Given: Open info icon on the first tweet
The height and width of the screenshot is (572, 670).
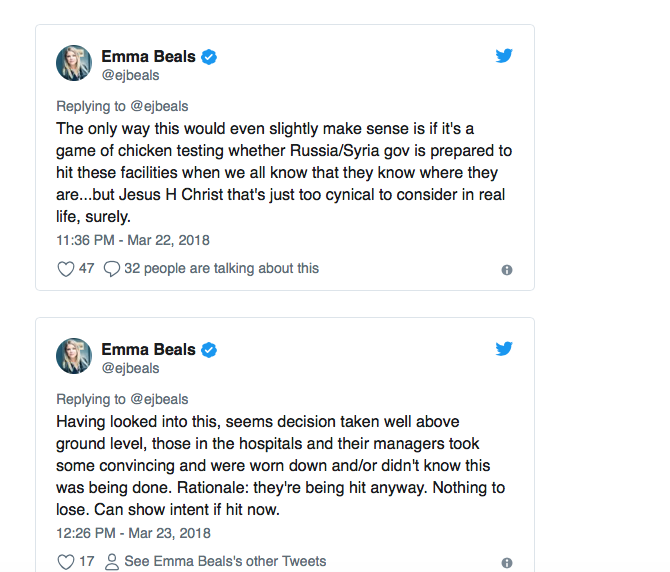Looking at the screenshot, I should tap(507, 270).
